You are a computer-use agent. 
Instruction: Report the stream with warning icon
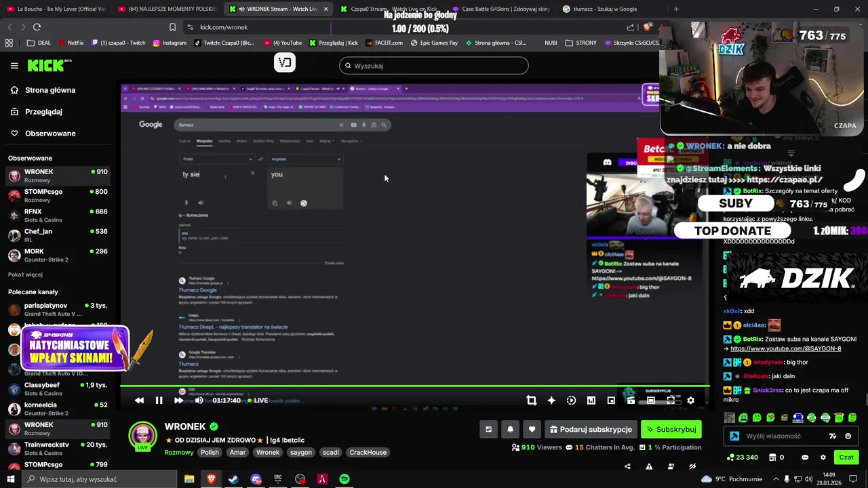pos(649,466)
